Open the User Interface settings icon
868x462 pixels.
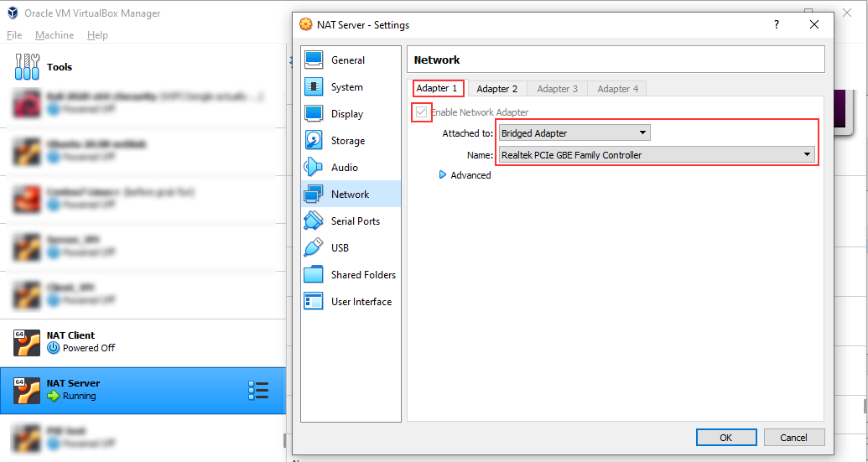pos(314,302)
